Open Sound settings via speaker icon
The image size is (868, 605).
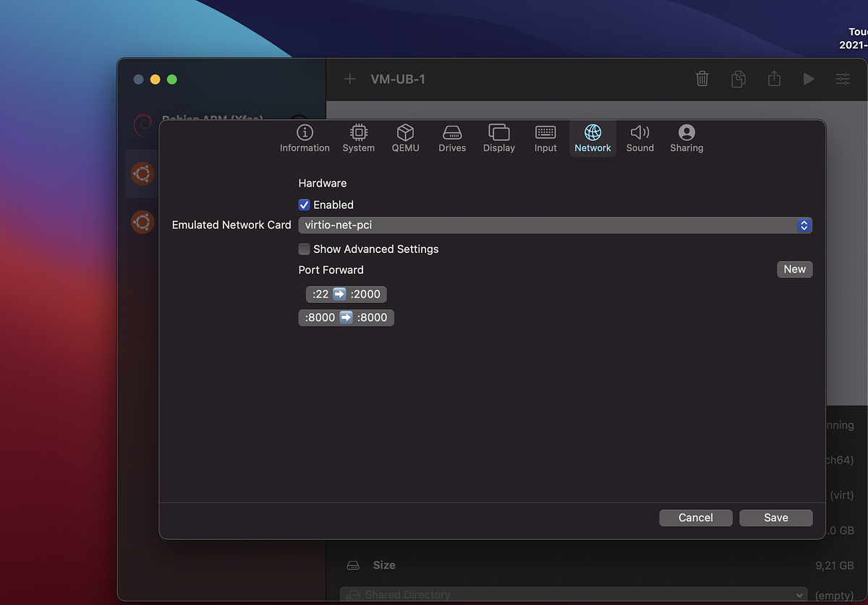(639, 137)
